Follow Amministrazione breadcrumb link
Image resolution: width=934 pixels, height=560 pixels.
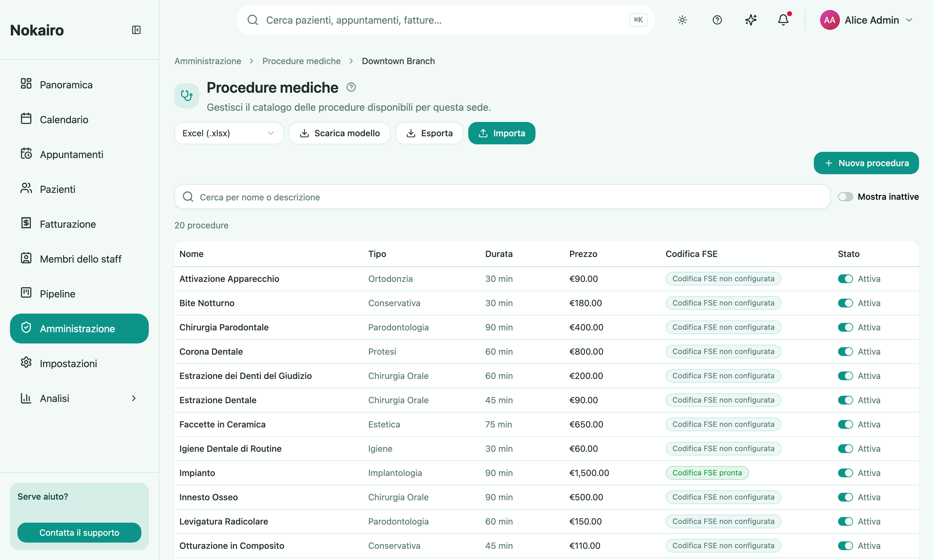(208, 61)
